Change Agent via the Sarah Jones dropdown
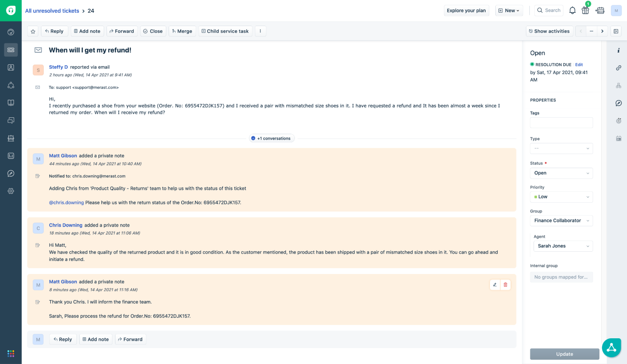The width and height of the screenshot is (627, 364). (x=563, y=246)
